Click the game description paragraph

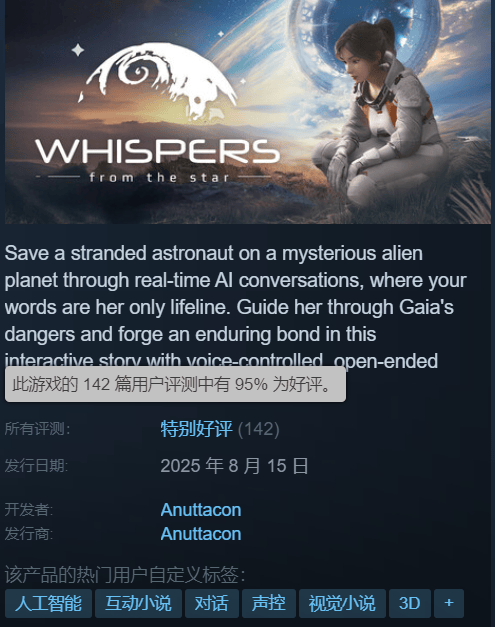[x=236, y=307]
